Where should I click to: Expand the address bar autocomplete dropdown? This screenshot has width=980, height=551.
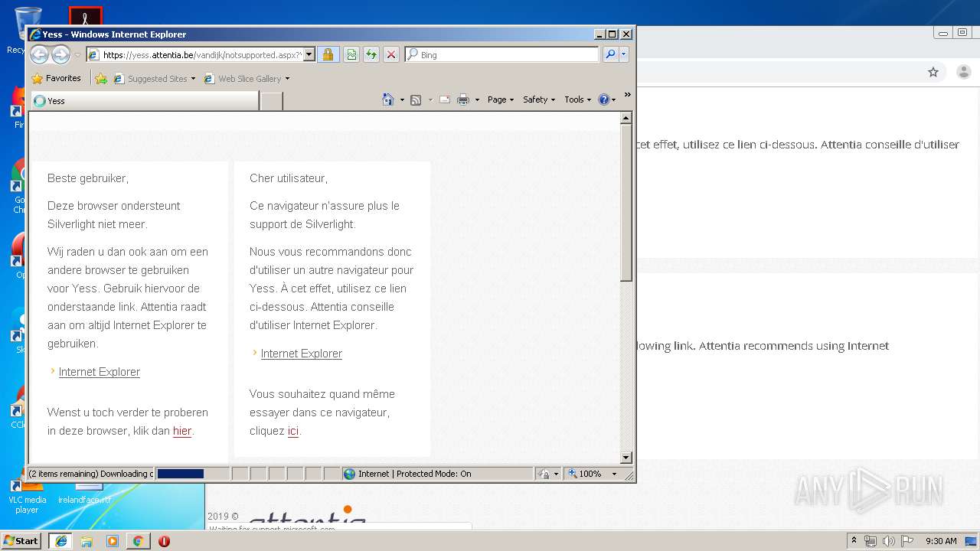pos(309,54)
